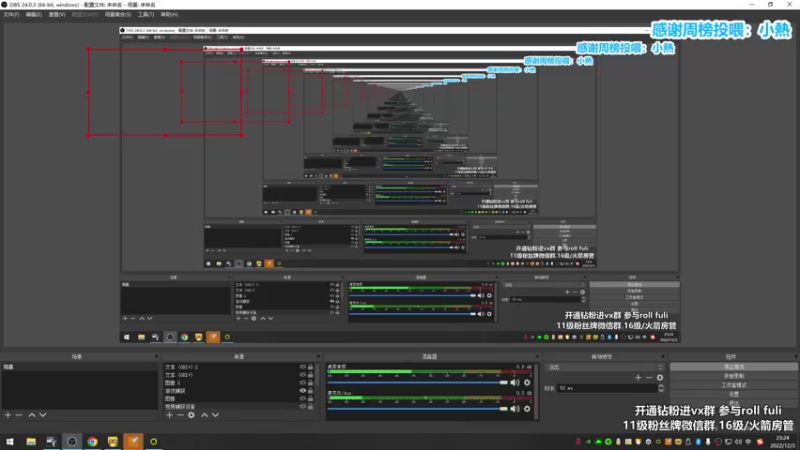Open the 帮助(H) menu
The image size is (800, 450).
point(169,14)
